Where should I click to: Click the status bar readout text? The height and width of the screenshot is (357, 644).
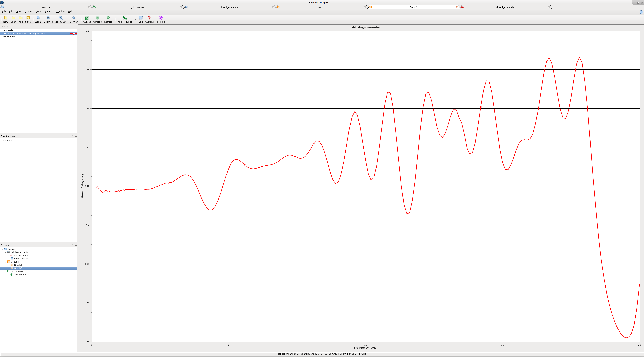click(322, 354)
